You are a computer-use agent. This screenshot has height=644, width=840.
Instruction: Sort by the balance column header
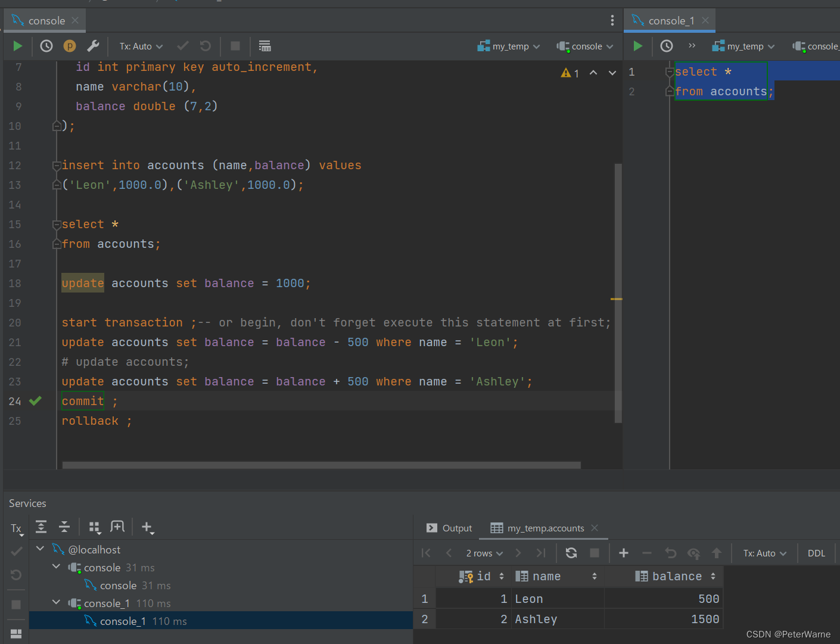coord(664,576)
